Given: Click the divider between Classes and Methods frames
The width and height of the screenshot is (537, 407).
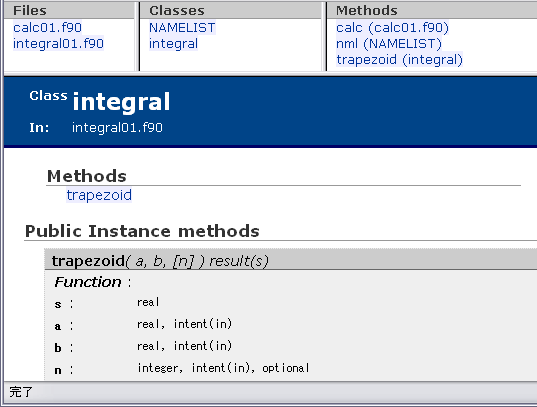Looking at the screenshot, I should [x=325, y=36].
